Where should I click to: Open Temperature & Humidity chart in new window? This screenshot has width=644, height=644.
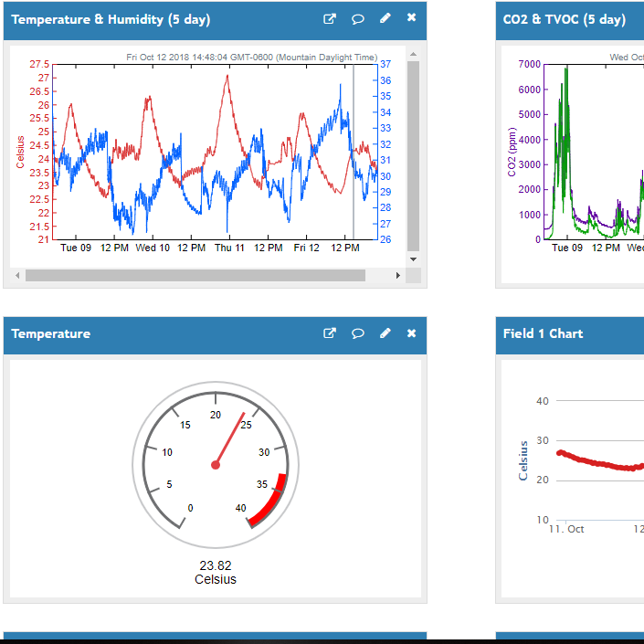[330, 18]
